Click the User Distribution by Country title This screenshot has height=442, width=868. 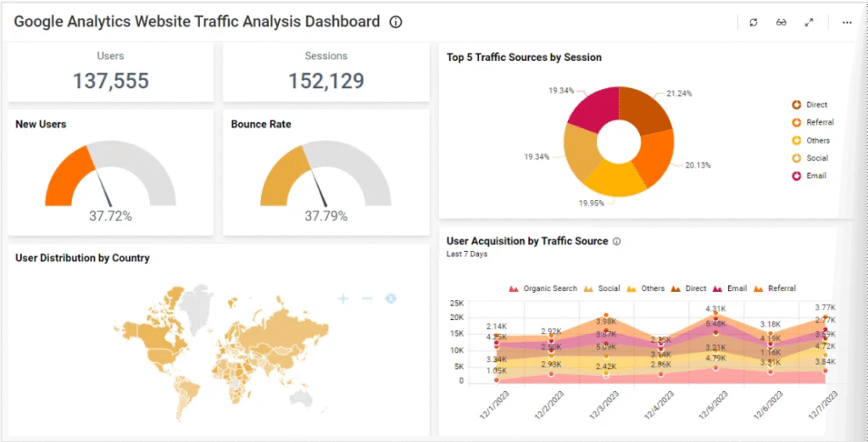[x=82, y=258]
